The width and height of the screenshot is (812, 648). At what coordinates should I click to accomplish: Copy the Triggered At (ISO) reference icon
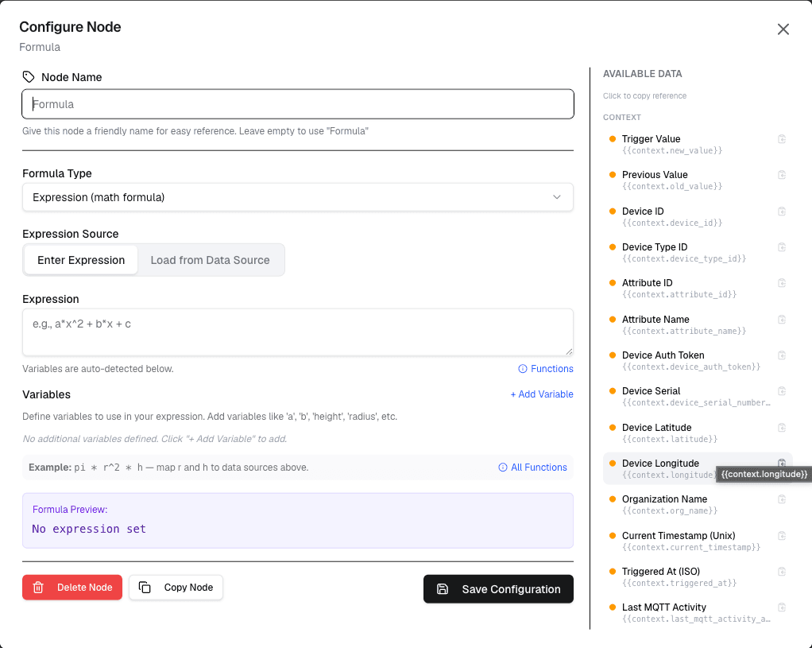tap(782, 572)
